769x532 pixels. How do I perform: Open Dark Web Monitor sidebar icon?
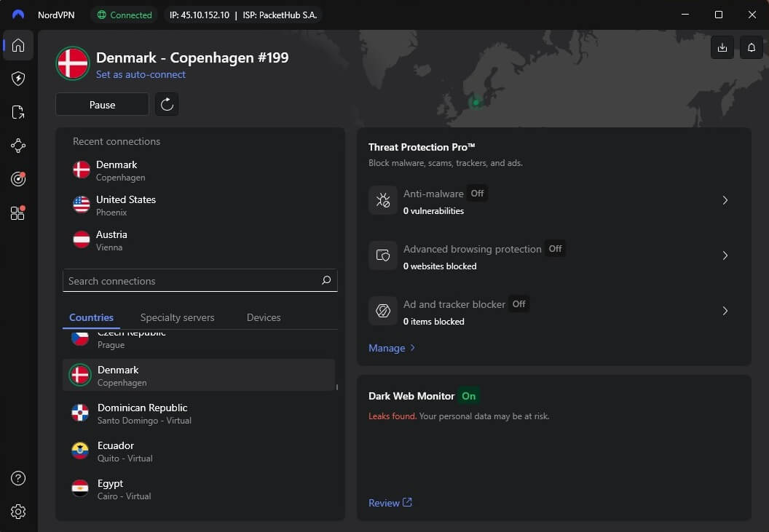pos(17,179)
